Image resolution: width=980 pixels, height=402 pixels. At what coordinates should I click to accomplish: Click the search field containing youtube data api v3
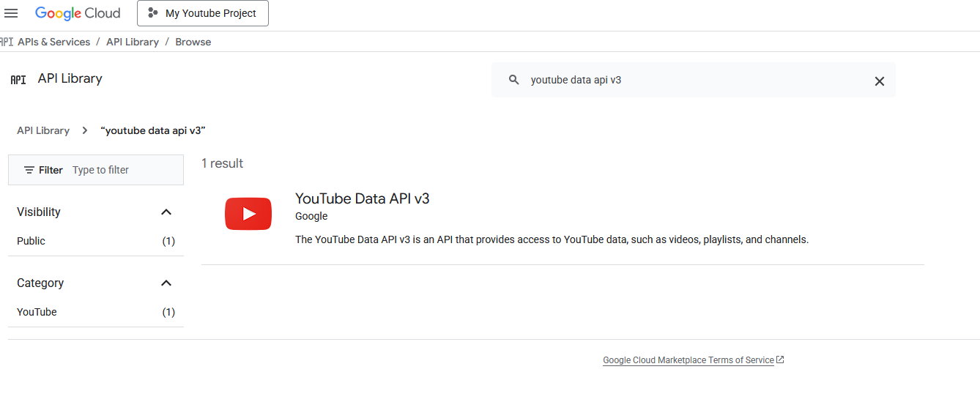click(688, 80)
